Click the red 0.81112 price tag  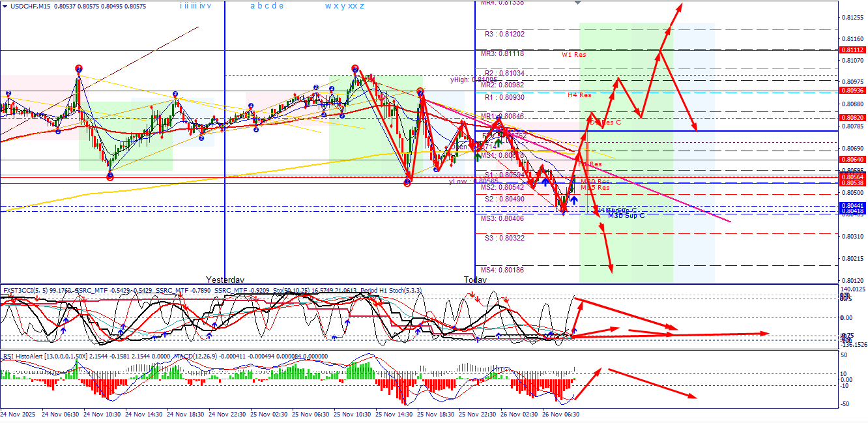(x=852, y=50)
